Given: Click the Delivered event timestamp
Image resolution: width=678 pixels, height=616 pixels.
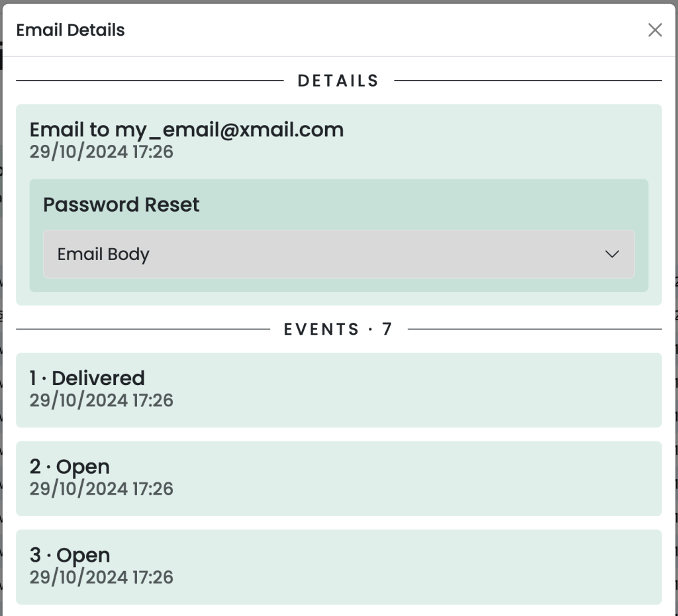Looking at the screenshot, I should point(101,400).
